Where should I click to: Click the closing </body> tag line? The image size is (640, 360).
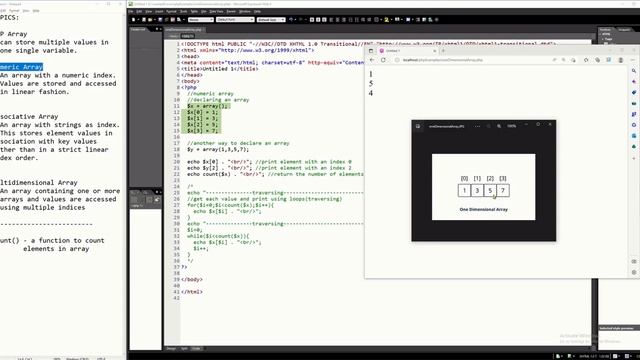tap(192, 280)
